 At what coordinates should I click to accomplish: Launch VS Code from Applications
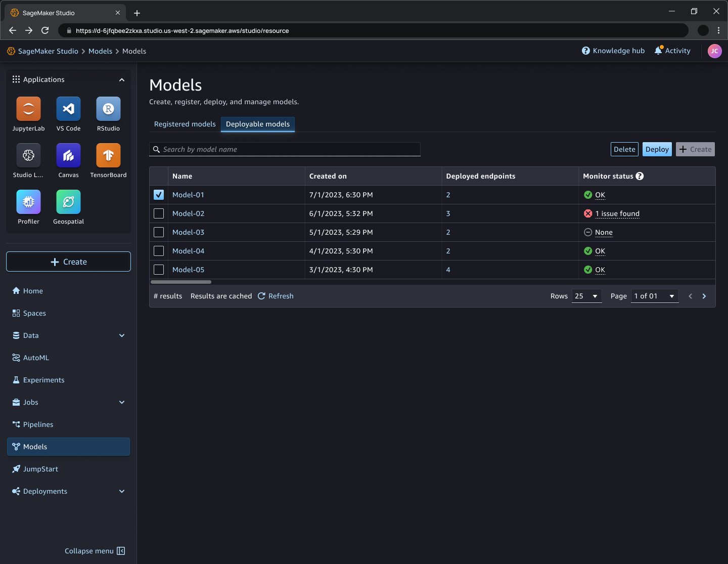click(x=68, y=109)
